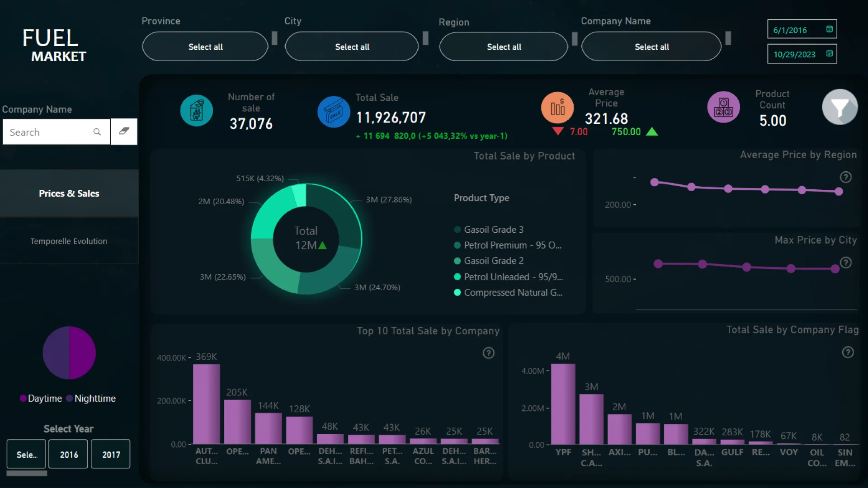Toggle Gasoil Grade 2 legend item

click(x=489, y=261)
